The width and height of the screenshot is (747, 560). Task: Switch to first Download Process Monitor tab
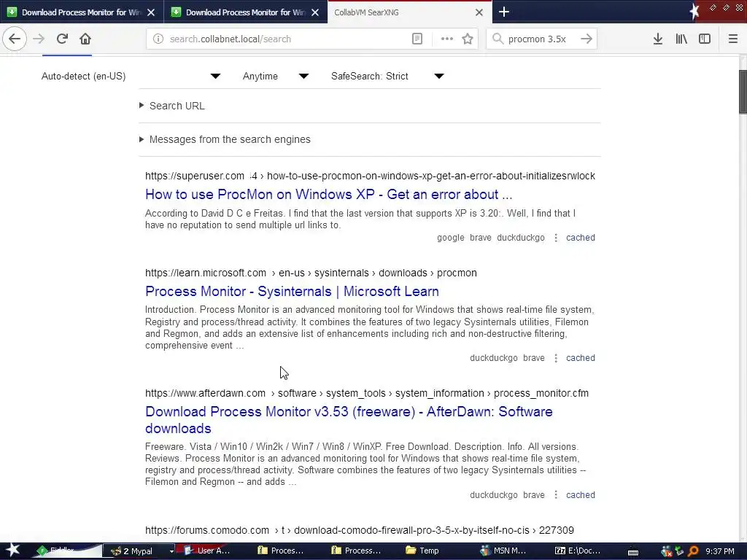[x=82, y=12]
